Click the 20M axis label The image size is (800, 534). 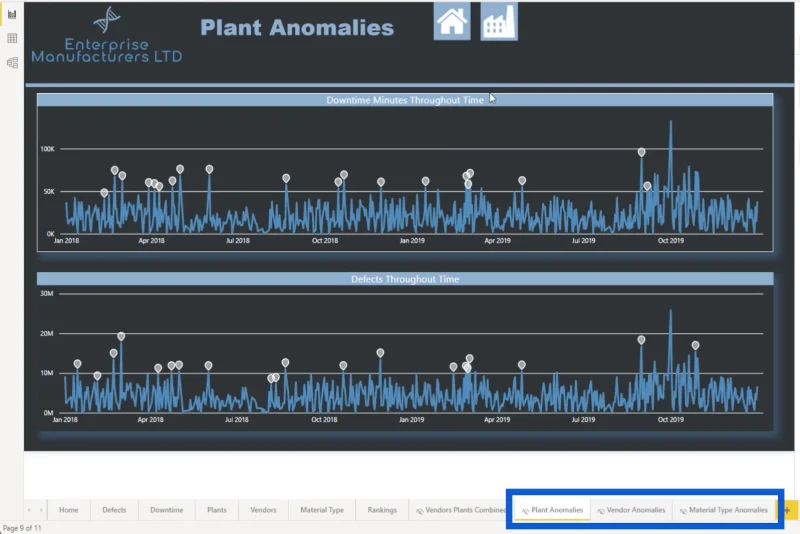[46, 333]
